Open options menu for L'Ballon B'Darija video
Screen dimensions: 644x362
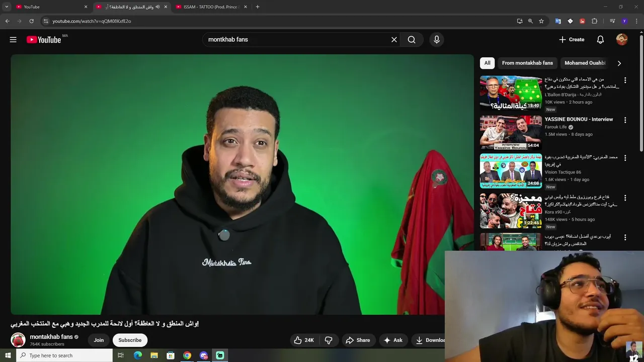pyautogui.click(x=625, y=80)
